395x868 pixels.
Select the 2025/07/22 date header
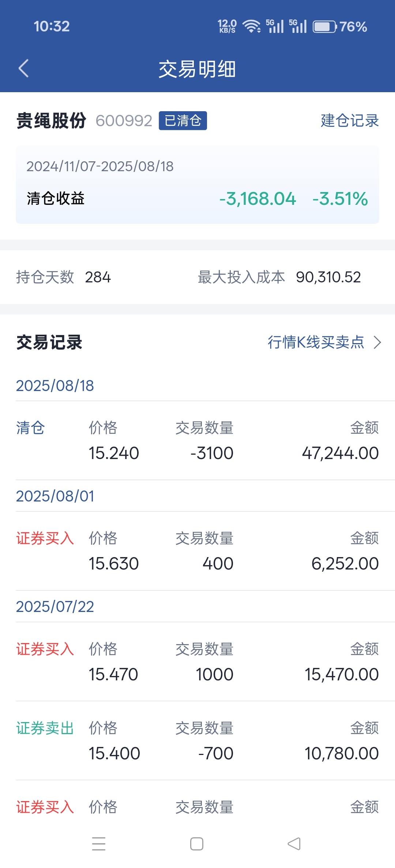point(55,607)
